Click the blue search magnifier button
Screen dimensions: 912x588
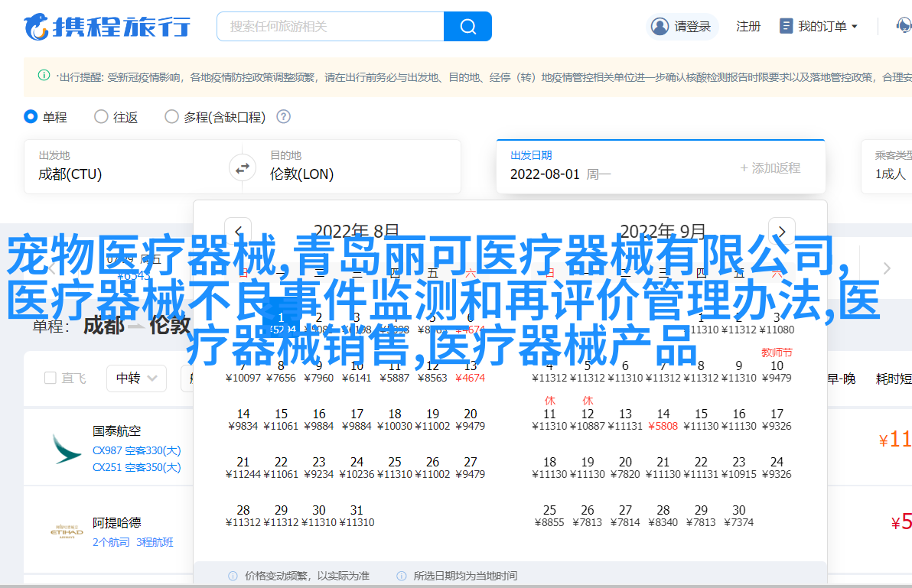click(x=467, y=27)
